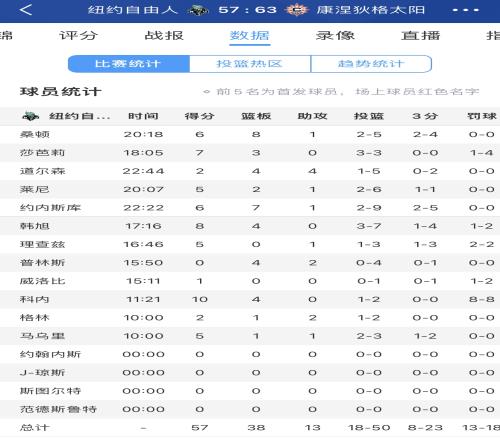Open the three-dot more menu
This screenshot has height=440, width=500.
[x=465, y=10]
